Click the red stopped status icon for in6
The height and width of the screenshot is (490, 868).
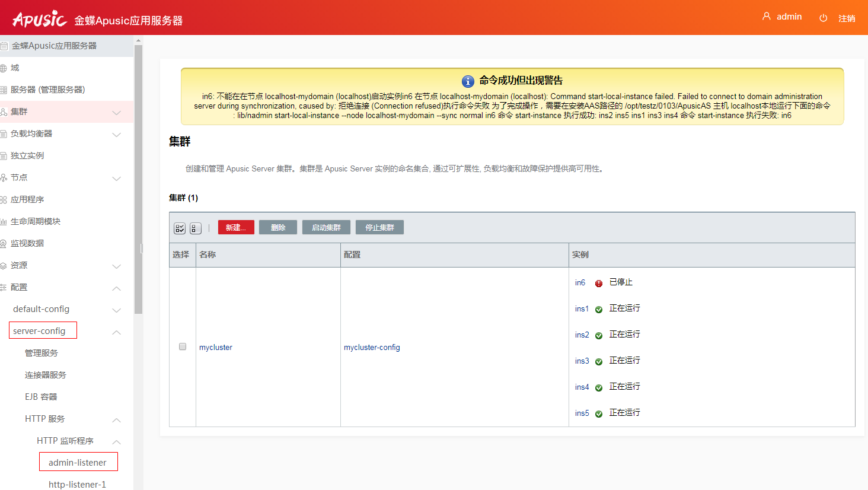coord(599,284)
